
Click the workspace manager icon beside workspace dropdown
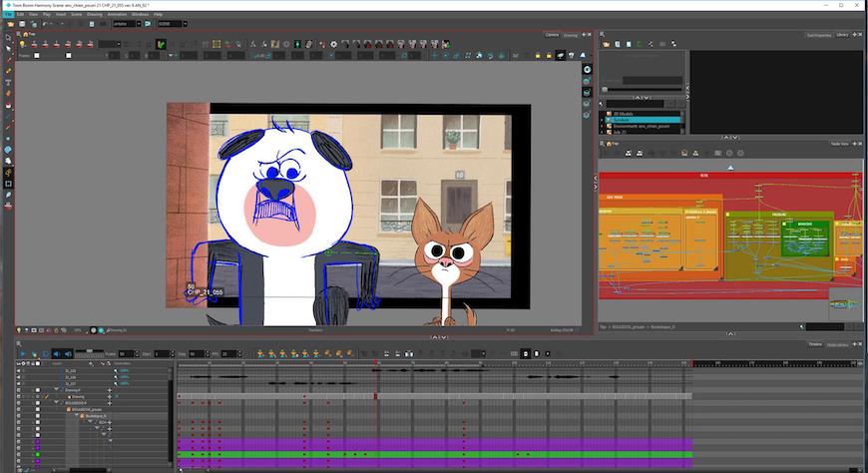tap(148, 24)
